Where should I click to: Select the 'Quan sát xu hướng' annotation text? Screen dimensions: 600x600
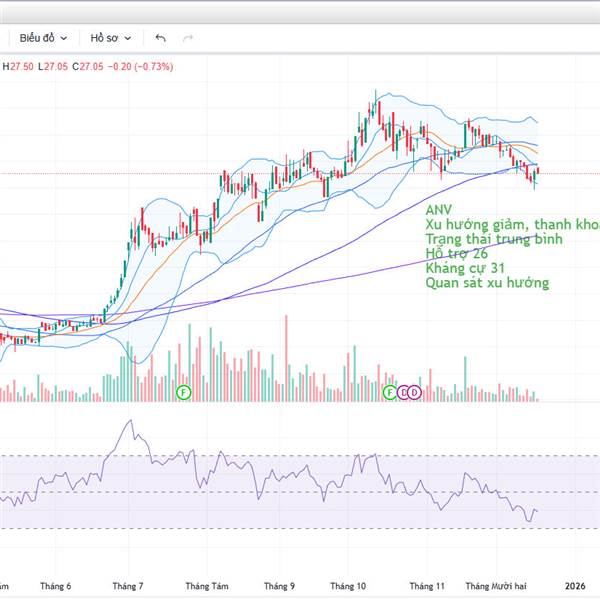(486, 283)
